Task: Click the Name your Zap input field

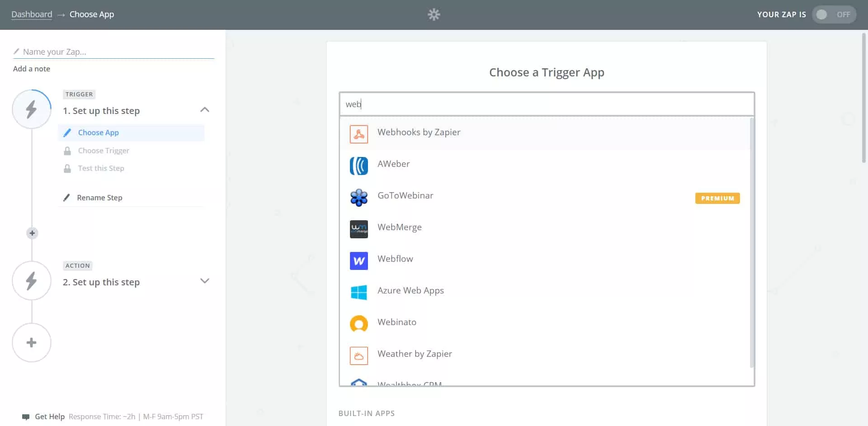Action: [113, 52]
